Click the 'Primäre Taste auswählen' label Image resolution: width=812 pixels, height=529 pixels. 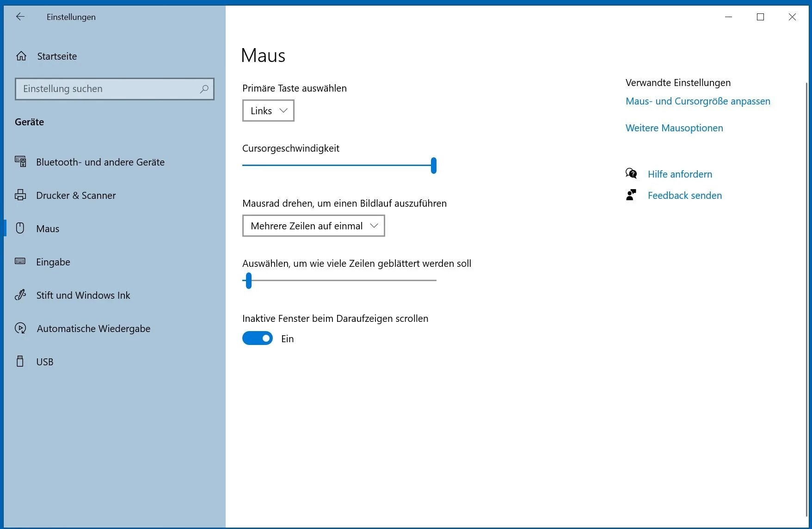tap(294, 88)
